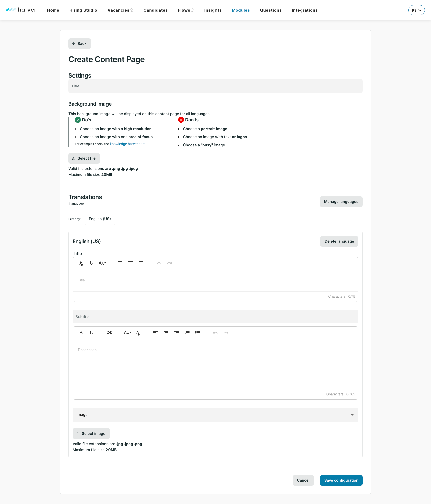This screenshot has width=431, height=504.
Task: Open the RS user account menu
Action: (x=416, y=10)
